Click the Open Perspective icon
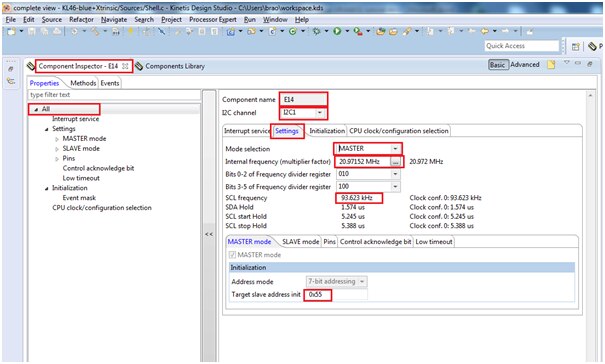 [x=576, y=46]
